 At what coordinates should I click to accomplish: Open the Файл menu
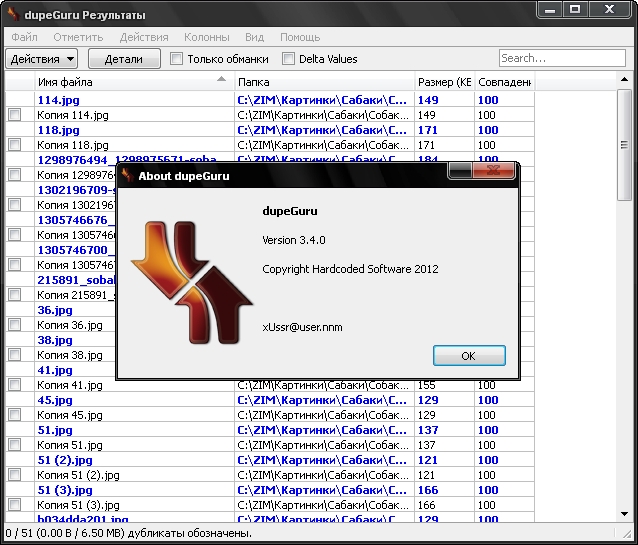click(x=24, y=37)
